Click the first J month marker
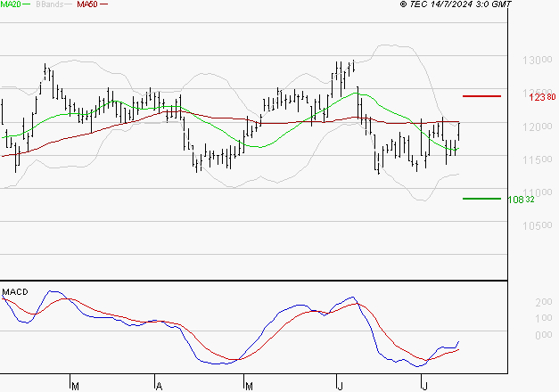559x392 pixels. [x=340, y=386]
